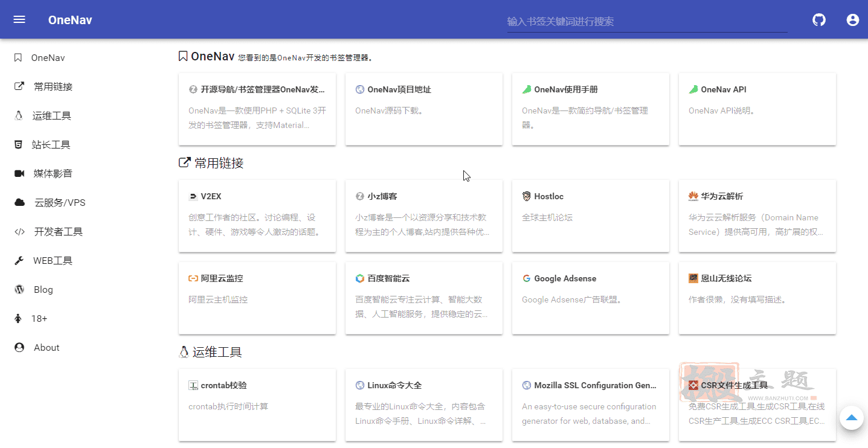Image resolution: width=868 pixels, height=448 pixels.
Task: Click the crontab校验 card favicon
Action: (193, 385)
